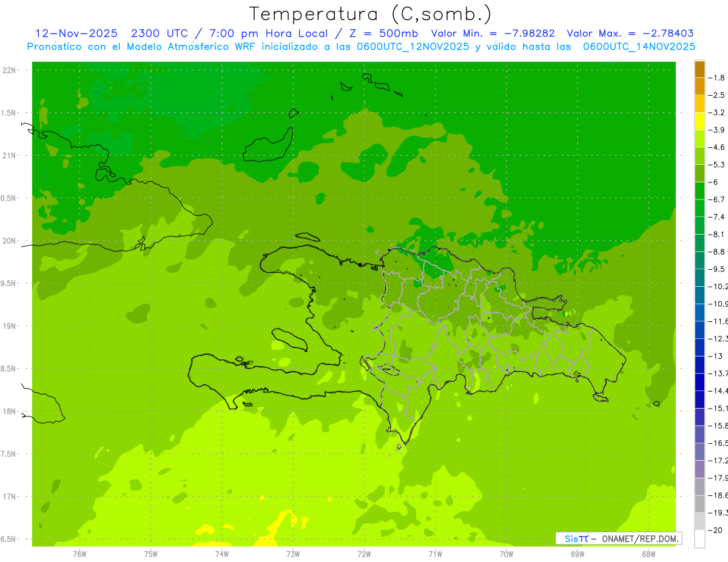Image resolution: width=728 pixels, height=562 pixels.
Task: Click the "69W" longitude axis label
Action: click(x=578, y=554)
